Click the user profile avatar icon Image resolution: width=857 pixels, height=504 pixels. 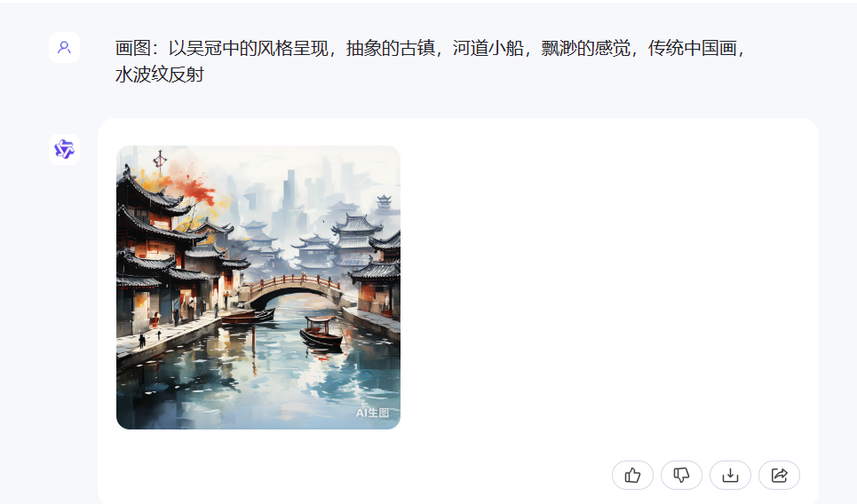64,48
